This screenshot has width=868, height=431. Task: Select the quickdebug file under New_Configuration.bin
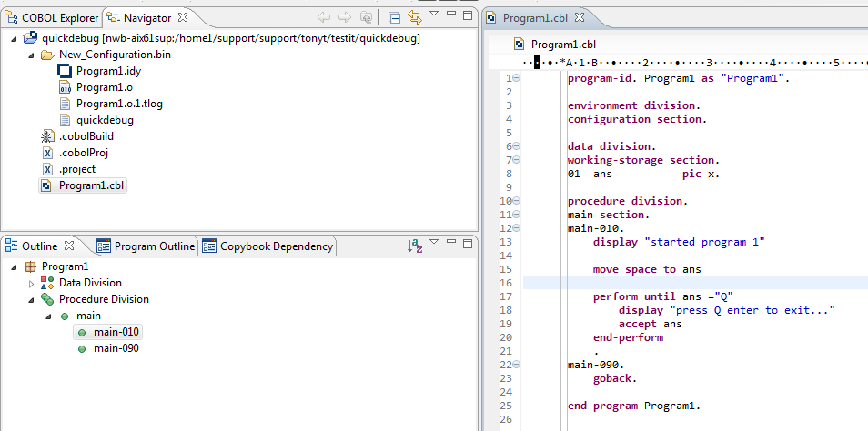click(x=105, y=119)
